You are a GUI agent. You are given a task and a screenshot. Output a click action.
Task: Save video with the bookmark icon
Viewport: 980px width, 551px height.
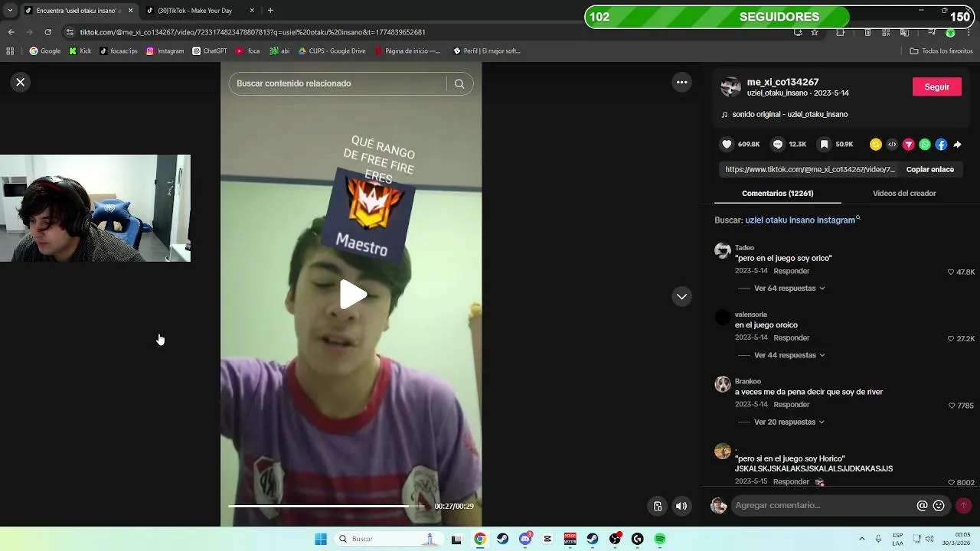pyautogui.click(x=824, y=144)
